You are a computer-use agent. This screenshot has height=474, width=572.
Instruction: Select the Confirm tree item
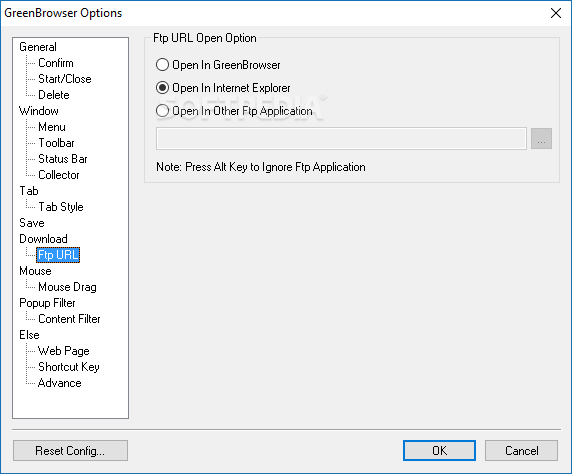tap(56, 63)
